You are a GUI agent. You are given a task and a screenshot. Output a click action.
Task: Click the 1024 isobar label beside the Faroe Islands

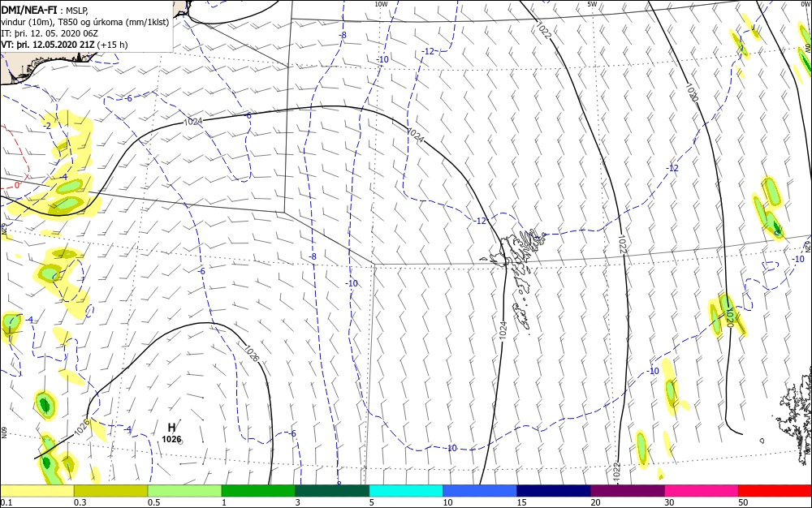click(x=503, y=330)
